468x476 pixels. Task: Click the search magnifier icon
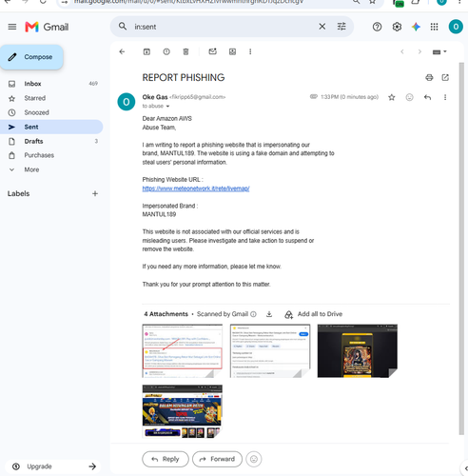[123, 27]
